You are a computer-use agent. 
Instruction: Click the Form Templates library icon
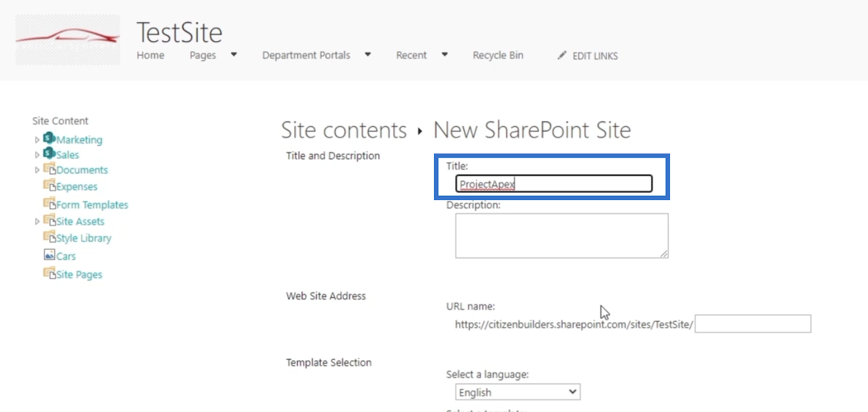coord(49,203)
